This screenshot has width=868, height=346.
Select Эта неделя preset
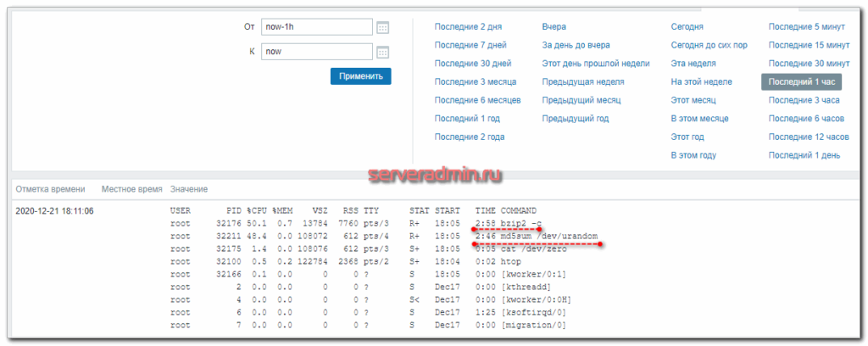tap(693, 64)
